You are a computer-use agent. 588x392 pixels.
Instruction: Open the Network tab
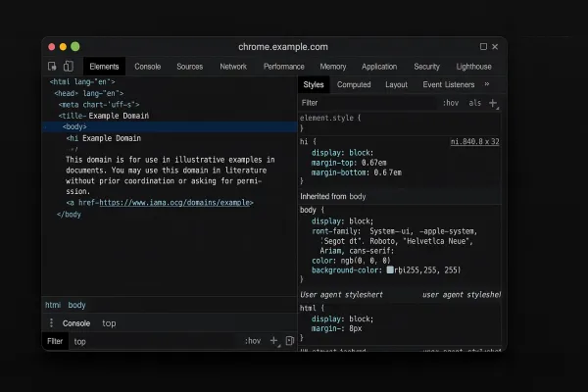[x=233, y=67]
